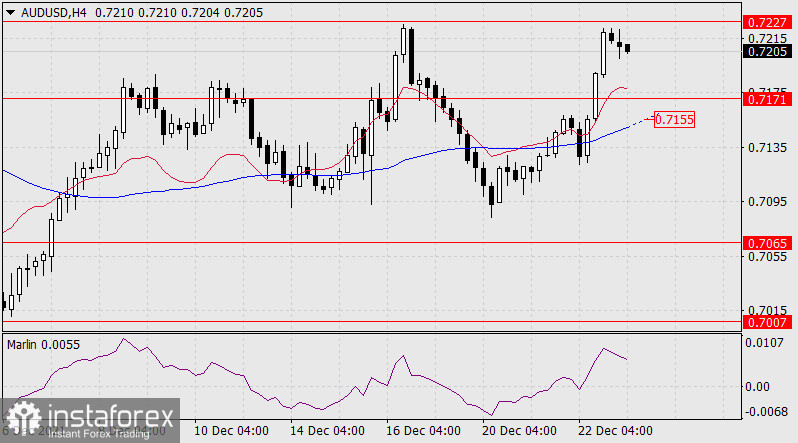Click the 20 Dec 04:00 time label
This screenshot has width=798, height=443.
[x=519, y=431]
